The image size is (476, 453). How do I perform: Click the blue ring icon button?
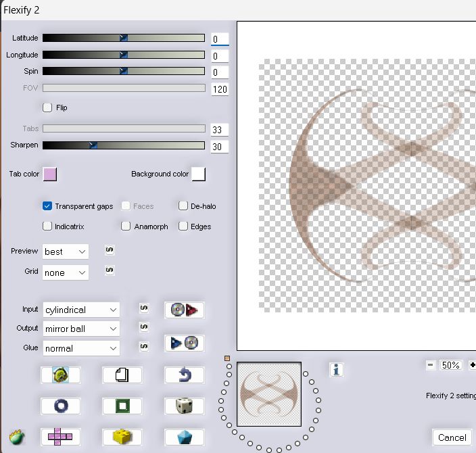[60, 406]
